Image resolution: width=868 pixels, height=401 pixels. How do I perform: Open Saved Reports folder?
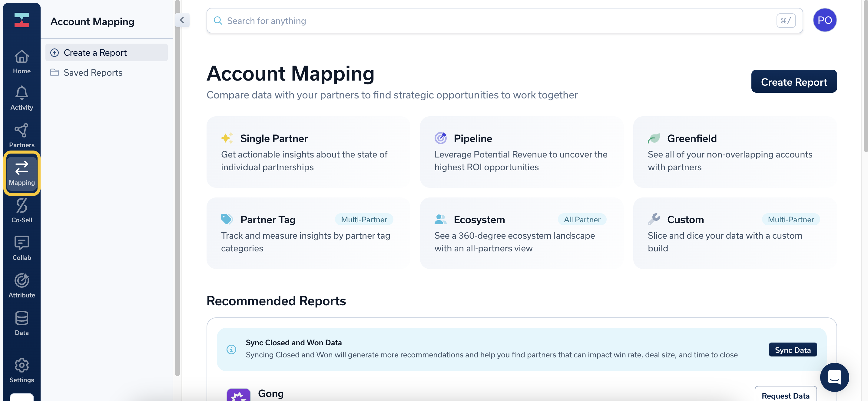click(x=93, y=72)
